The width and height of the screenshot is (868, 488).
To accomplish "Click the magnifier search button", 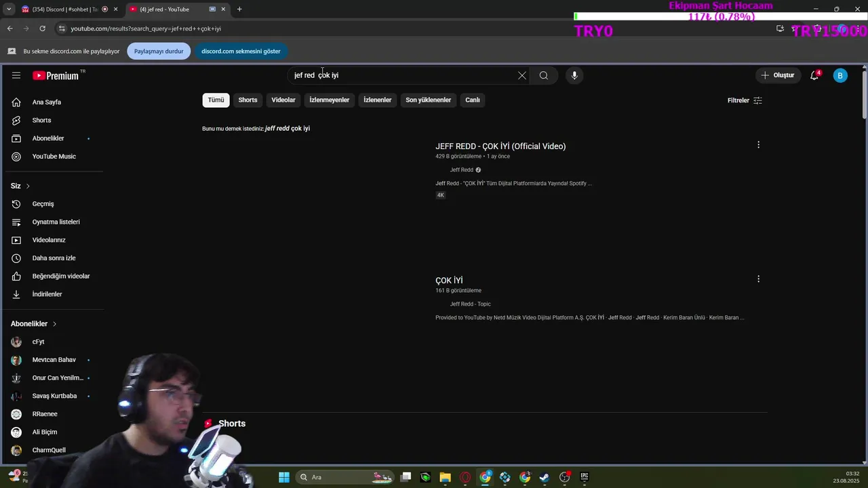I will point(544,75).
